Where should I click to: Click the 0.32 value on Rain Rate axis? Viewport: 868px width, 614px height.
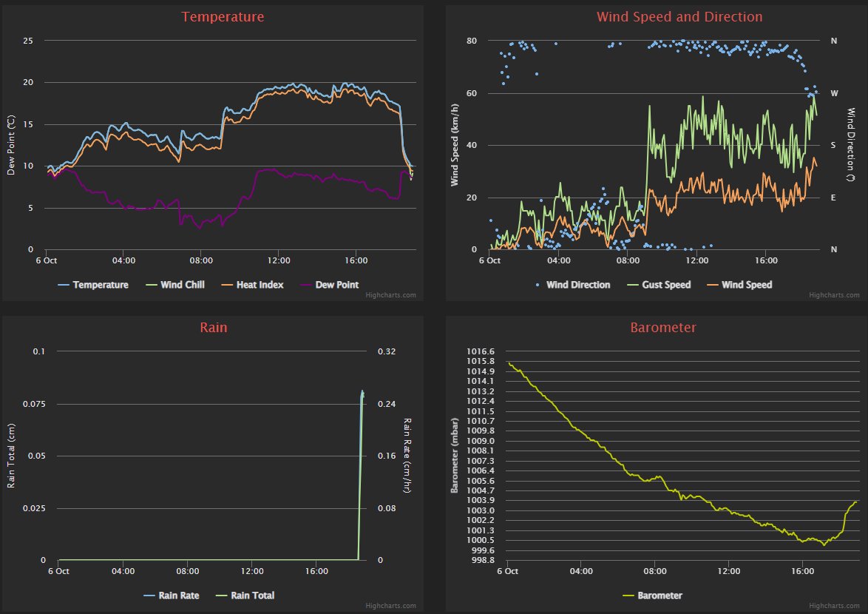point(387,351)
